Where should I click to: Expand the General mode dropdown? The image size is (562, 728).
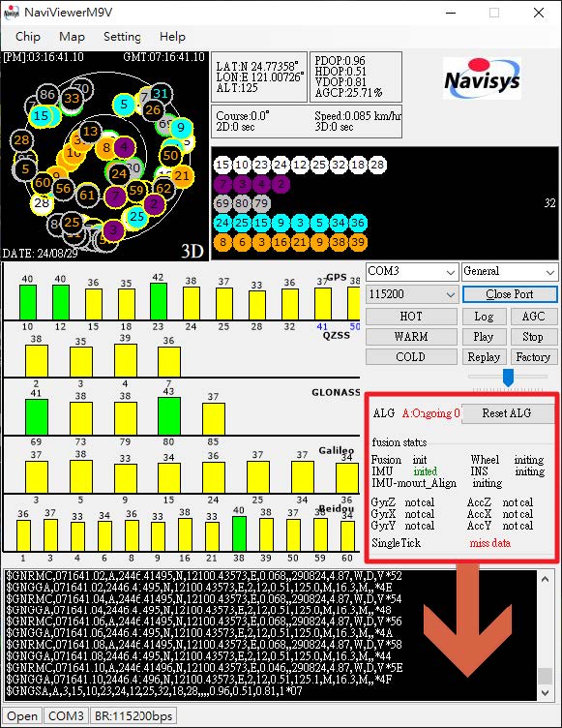tap(510, 271)
